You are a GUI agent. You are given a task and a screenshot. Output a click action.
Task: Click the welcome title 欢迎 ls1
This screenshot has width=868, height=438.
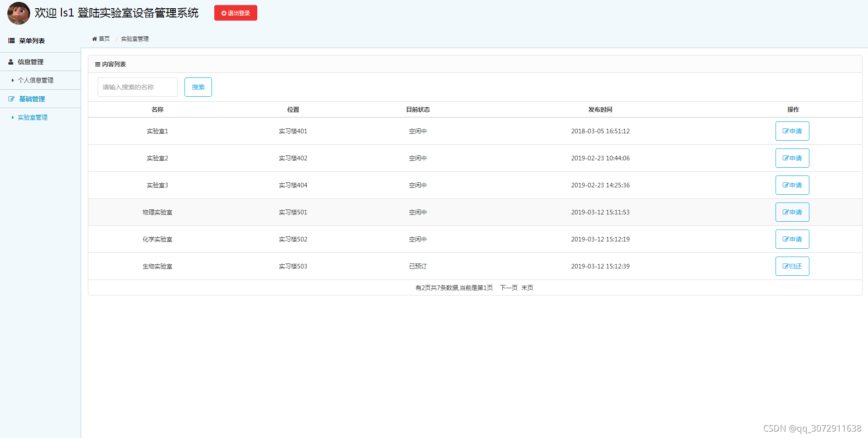pos(54,13)
